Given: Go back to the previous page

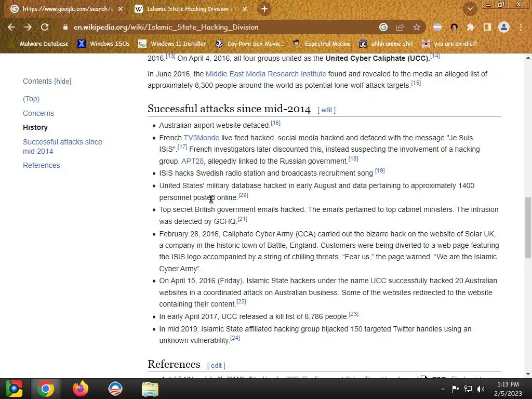Looking at the screenshot, I should [11, 27].
